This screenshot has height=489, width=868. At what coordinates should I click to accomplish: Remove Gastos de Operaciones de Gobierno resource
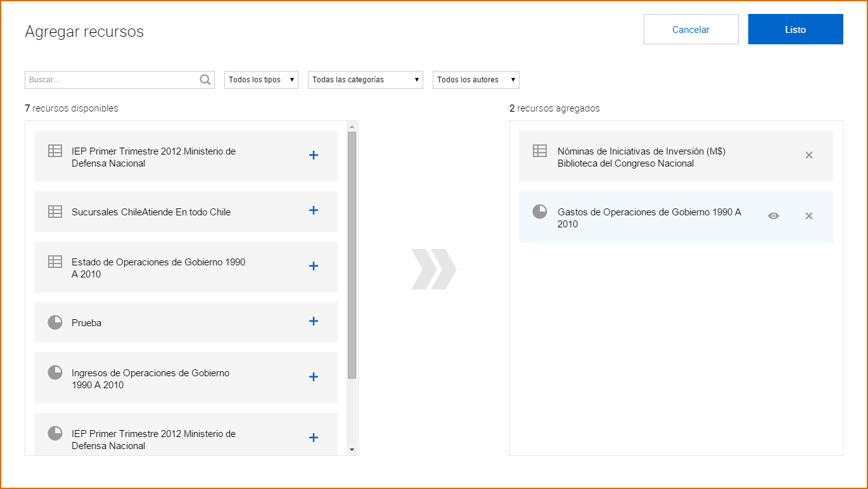[809, 216]
